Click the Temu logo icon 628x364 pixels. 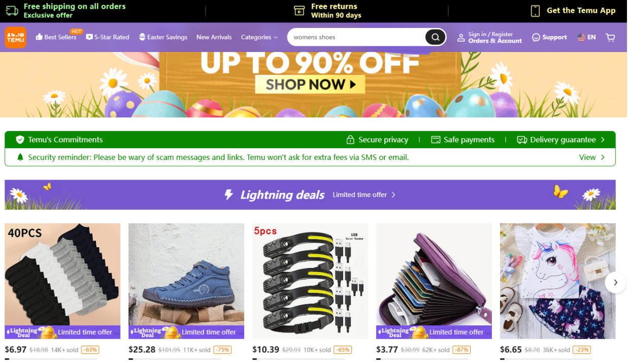16,37
